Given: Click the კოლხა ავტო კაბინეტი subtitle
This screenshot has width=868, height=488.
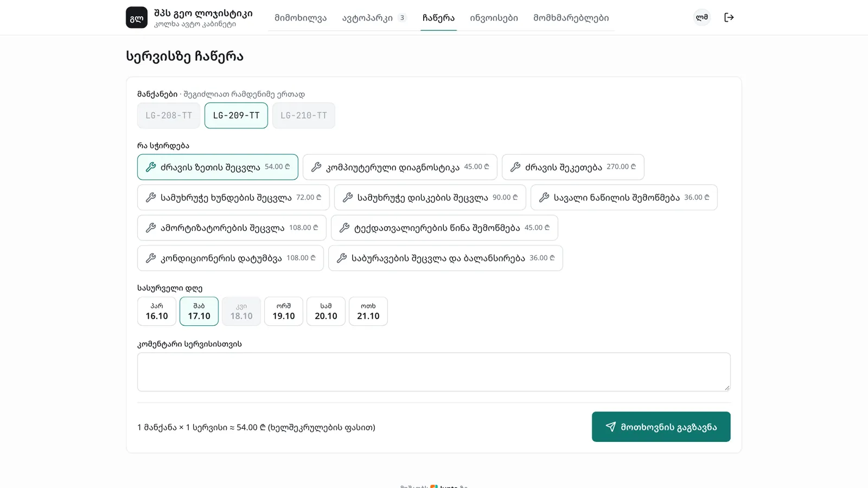Looking at the screenshot, I should 195,24.
